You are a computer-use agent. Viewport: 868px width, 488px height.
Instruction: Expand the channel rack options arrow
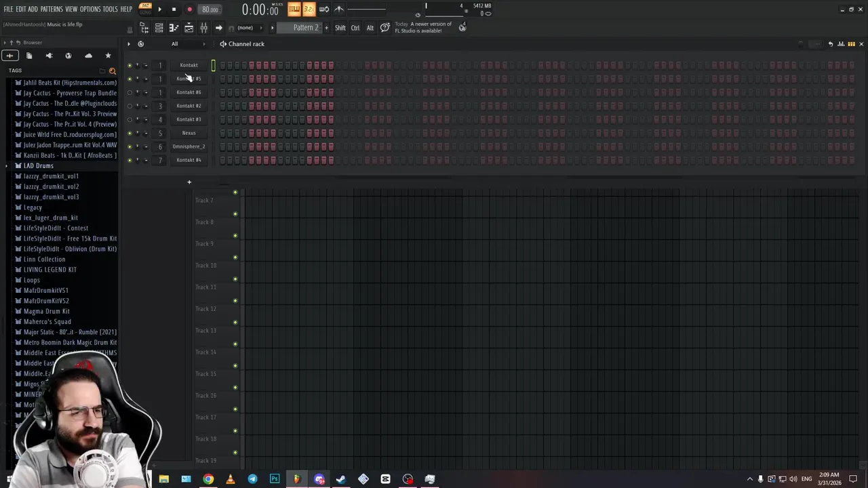[x=128, y=44]
